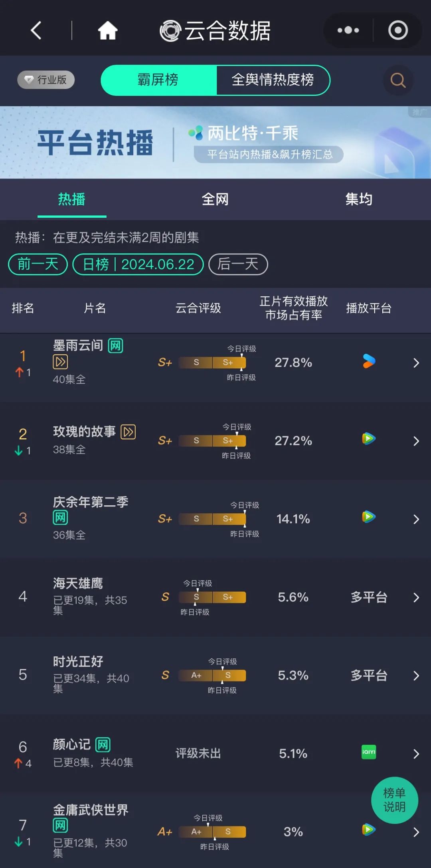Tap the Tencent Video icon for 玫瑰的故事
This screenshot has height=868, width=431.
(x=369, y=439)
